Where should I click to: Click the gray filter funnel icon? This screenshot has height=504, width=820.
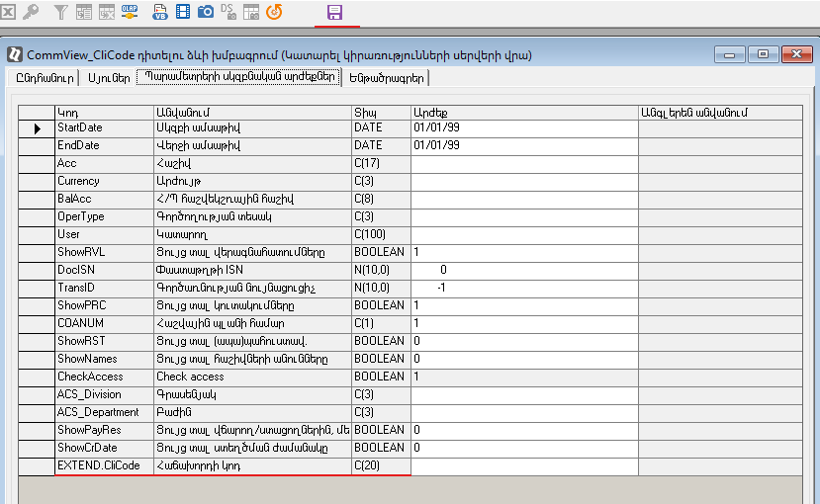60,12
